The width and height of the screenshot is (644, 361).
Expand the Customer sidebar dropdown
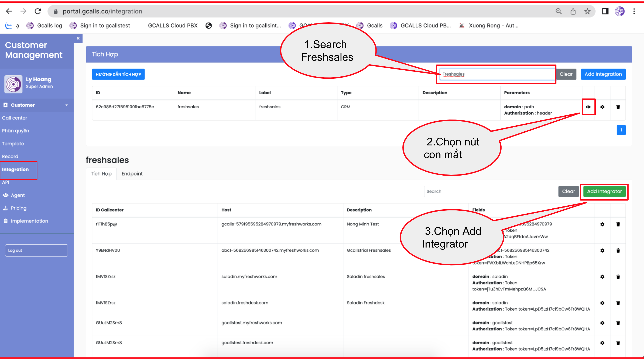[66, 105]
